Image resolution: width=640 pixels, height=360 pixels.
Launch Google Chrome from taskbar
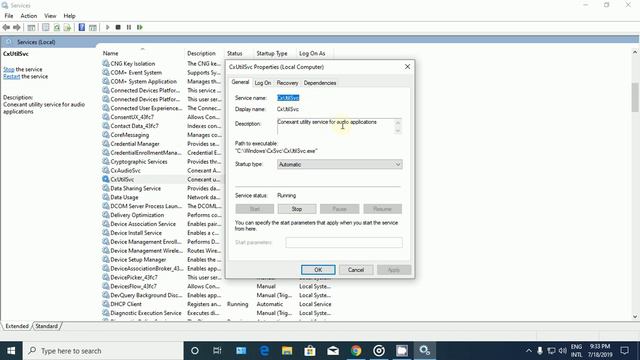(x=356, y=351)
